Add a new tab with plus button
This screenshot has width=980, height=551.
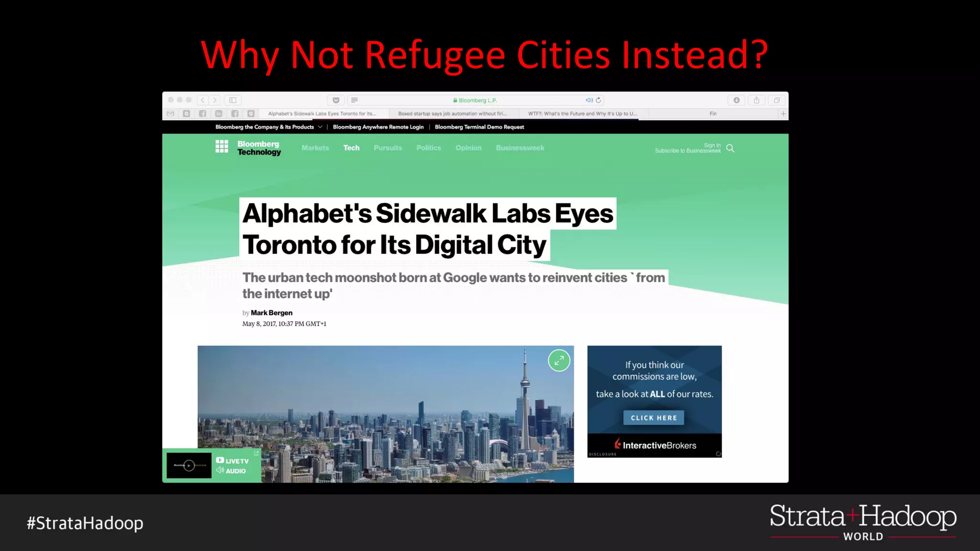(783, 114)
